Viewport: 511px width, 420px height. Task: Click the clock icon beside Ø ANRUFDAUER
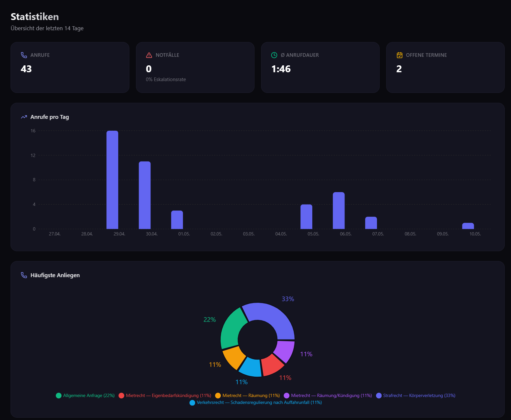coord(274,55)
